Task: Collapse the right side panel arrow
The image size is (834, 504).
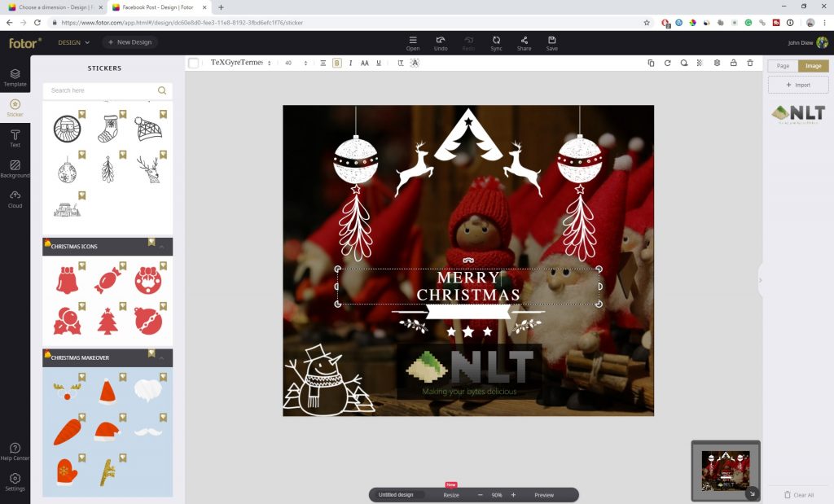Action: tap(760, 280)
